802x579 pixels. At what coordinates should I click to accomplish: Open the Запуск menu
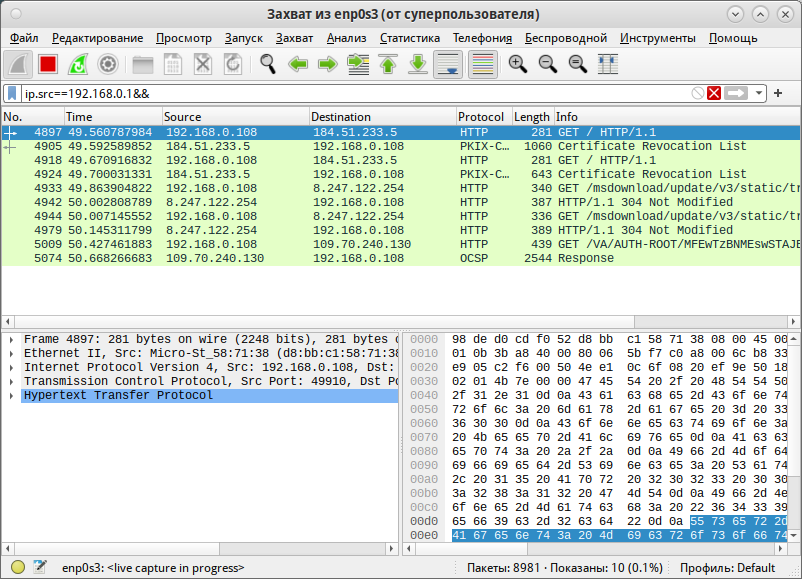click(x=243, y=38)
